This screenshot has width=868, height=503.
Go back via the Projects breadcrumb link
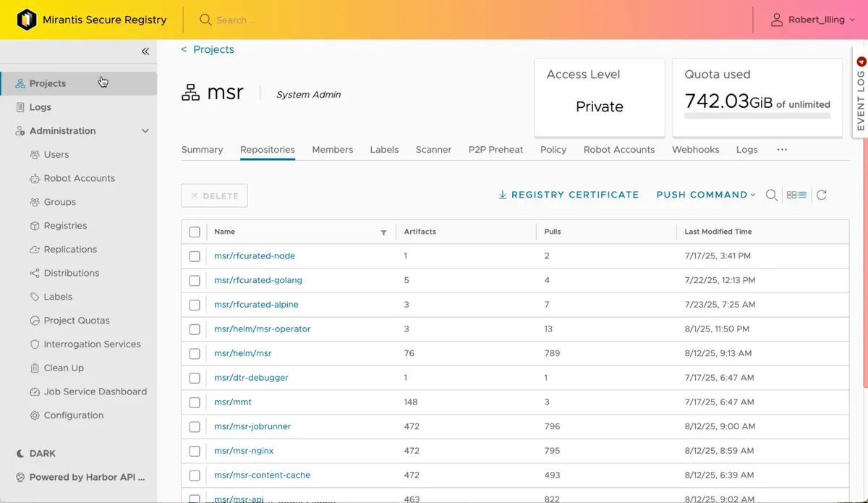point(208,49)
